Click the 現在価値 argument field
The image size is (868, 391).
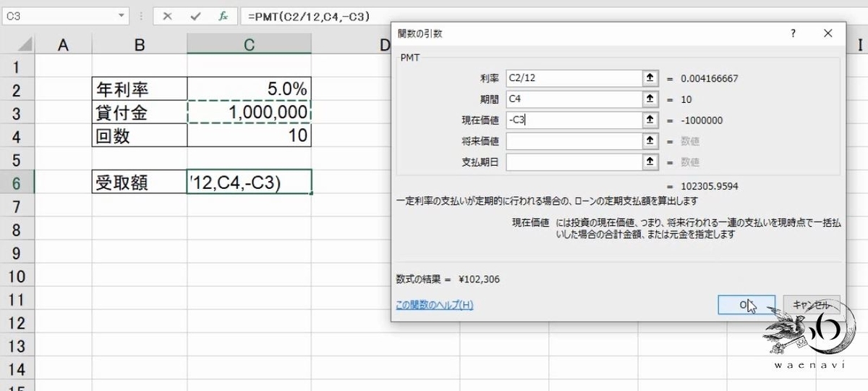point(574,120)
